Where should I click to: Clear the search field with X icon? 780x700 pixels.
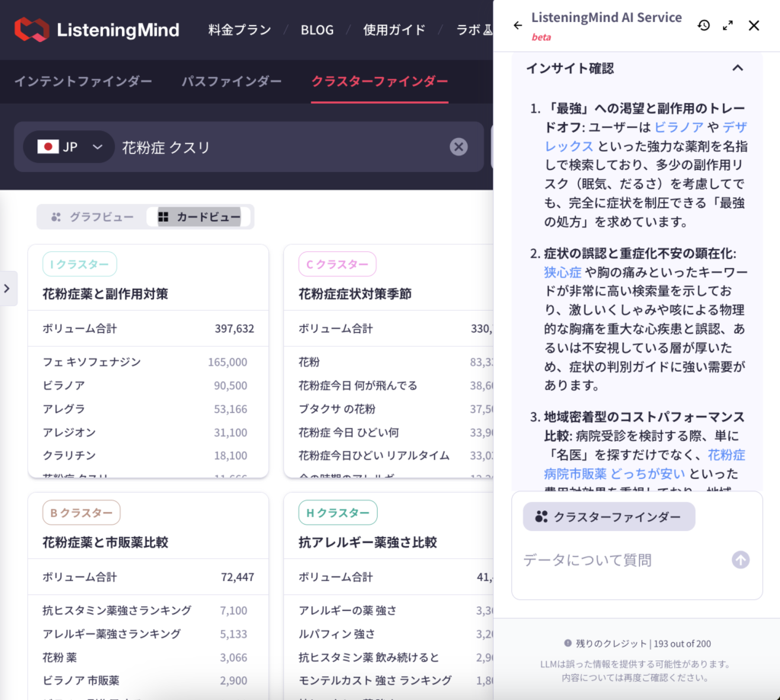pos(459,147)
